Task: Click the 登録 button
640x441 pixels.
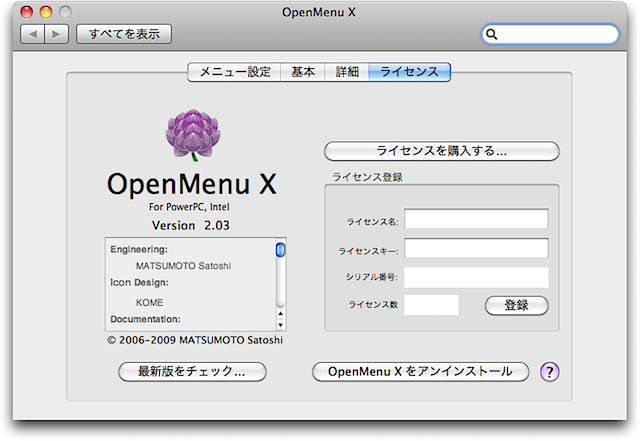Action: coord(516,305)
